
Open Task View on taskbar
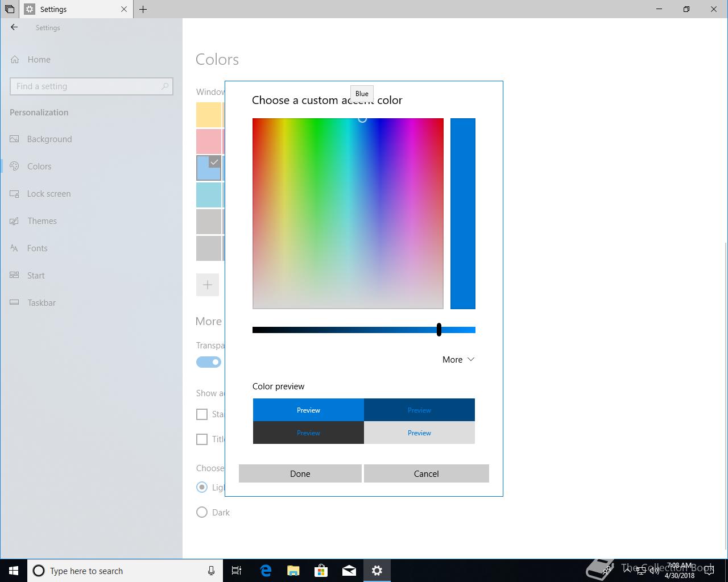click(x=237, y=571)
